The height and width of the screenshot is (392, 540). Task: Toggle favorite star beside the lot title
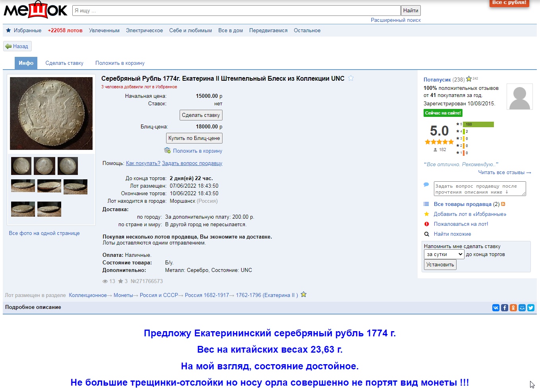point(351,78)
